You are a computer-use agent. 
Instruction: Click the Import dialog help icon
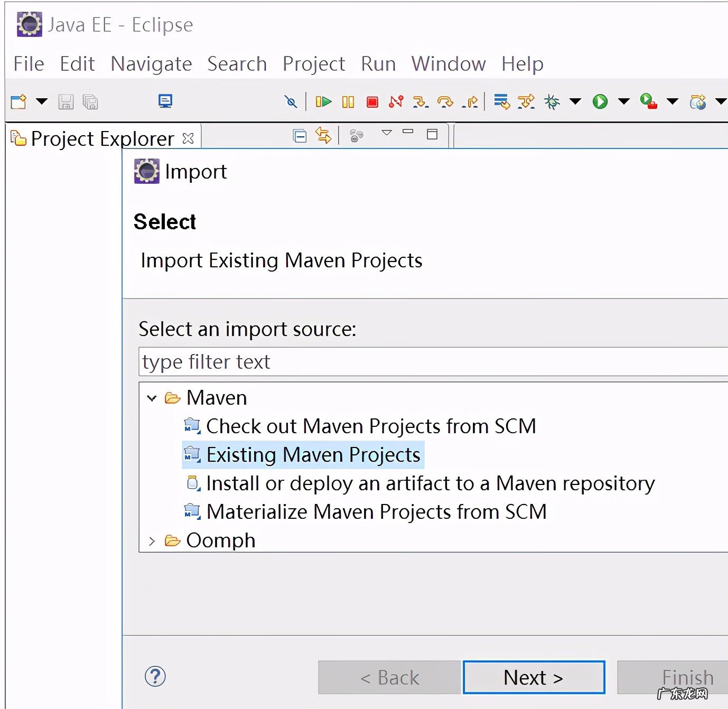click(155, 676)
